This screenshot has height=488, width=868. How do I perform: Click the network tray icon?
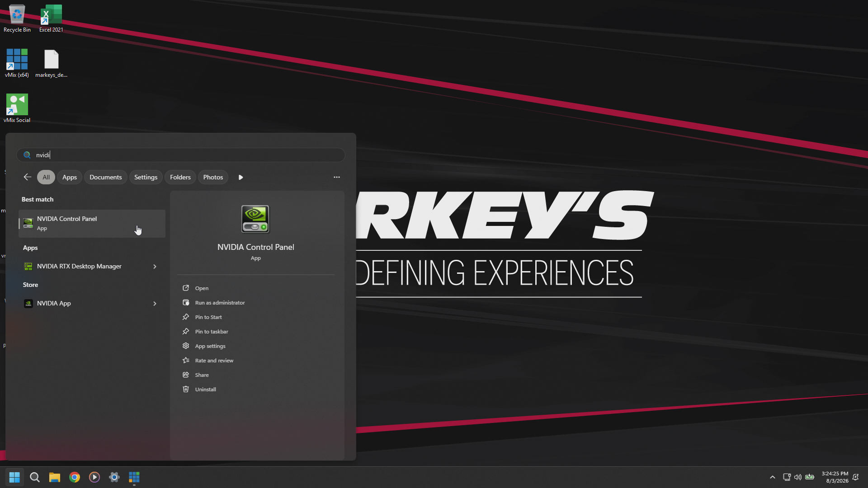tap(787, 477)
